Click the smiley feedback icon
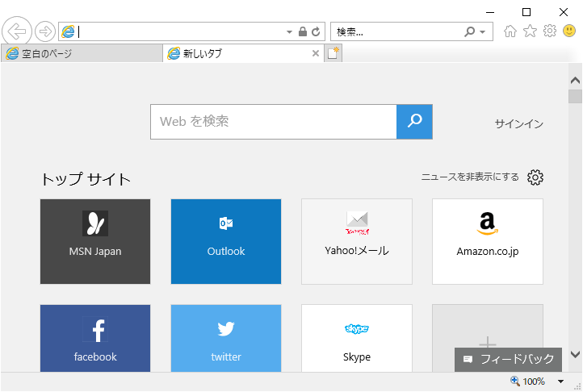This screenshot has height=392, width=583. point(570,31)
